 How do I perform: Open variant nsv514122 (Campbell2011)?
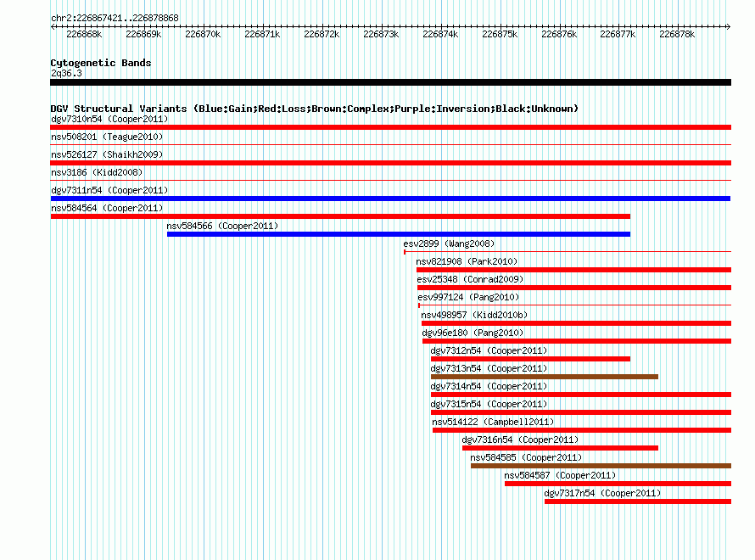(493, 422)
